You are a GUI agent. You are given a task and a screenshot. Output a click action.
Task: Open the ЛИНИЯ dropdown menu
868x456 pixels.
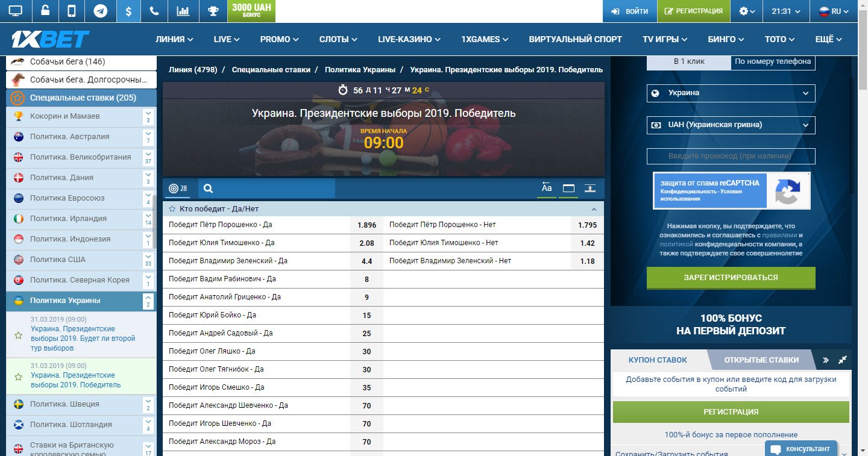[174, 39]
